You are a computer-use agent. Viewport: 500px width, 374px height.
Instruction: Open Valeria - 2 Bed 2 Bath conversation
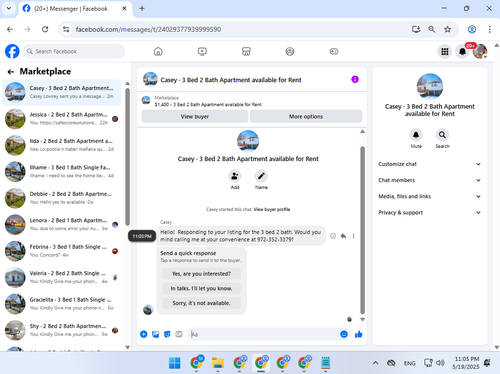point(62,277)
